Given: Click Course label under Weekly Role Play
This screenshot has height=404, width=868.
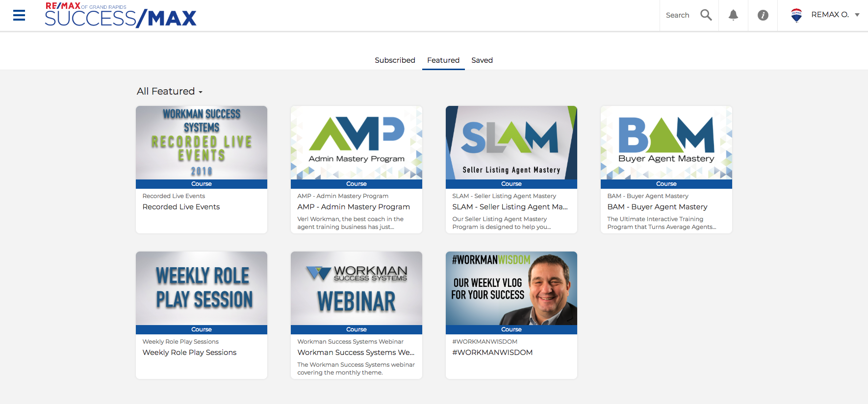Looking at the screenshot, I should coord(202,329).
